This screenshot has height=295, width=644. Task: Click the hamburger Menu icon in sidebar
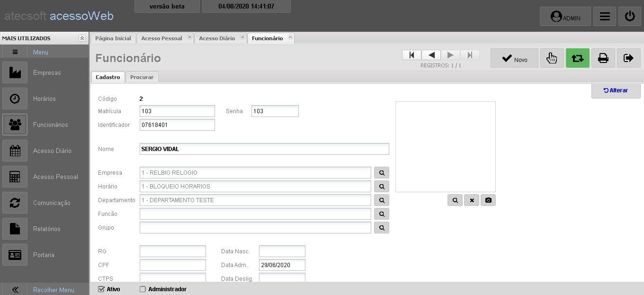point(15,52)
